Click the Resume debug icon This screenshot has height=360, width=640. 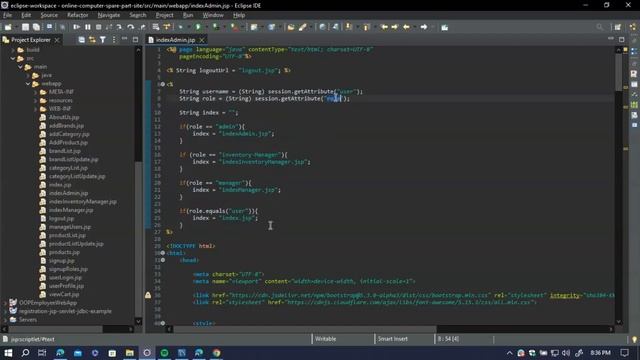click(76, 27)
